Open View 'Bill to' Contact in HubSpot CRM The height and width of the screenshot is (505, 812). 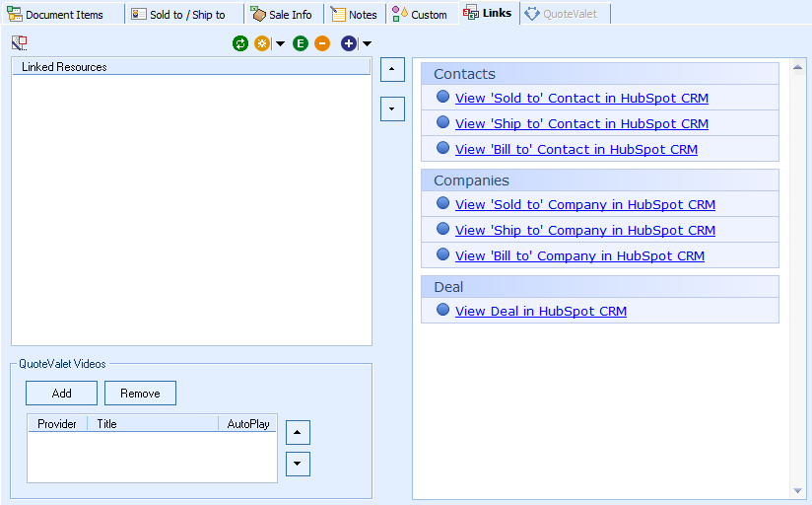576,149
